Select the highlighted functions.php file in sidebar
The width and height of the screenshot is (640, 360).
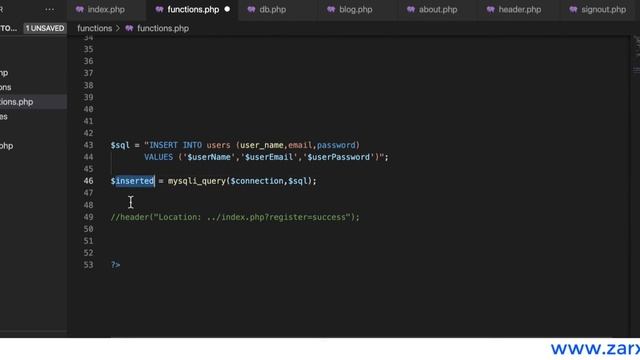coord(33,102)
